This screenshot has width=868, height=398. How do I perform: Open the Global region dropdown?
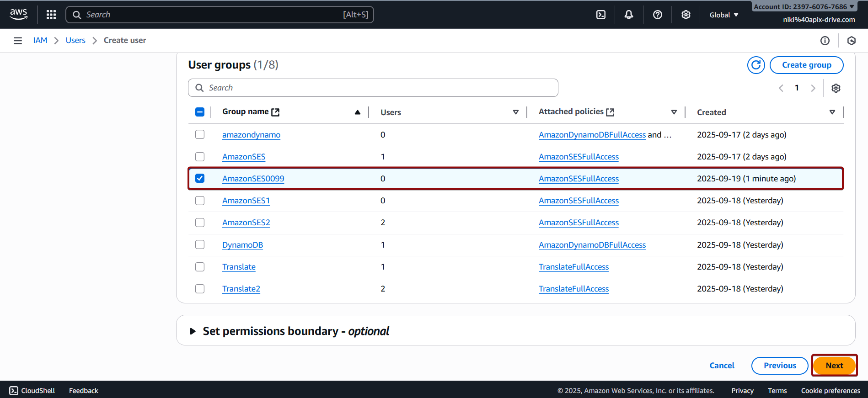coord(723,15)
